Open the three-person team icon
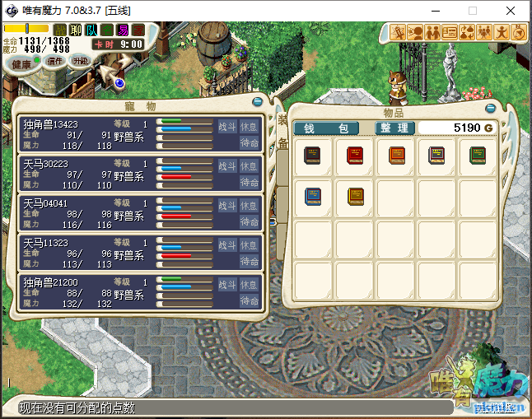The height and width of the screenshot is (419, 532). tap(484, 32)
